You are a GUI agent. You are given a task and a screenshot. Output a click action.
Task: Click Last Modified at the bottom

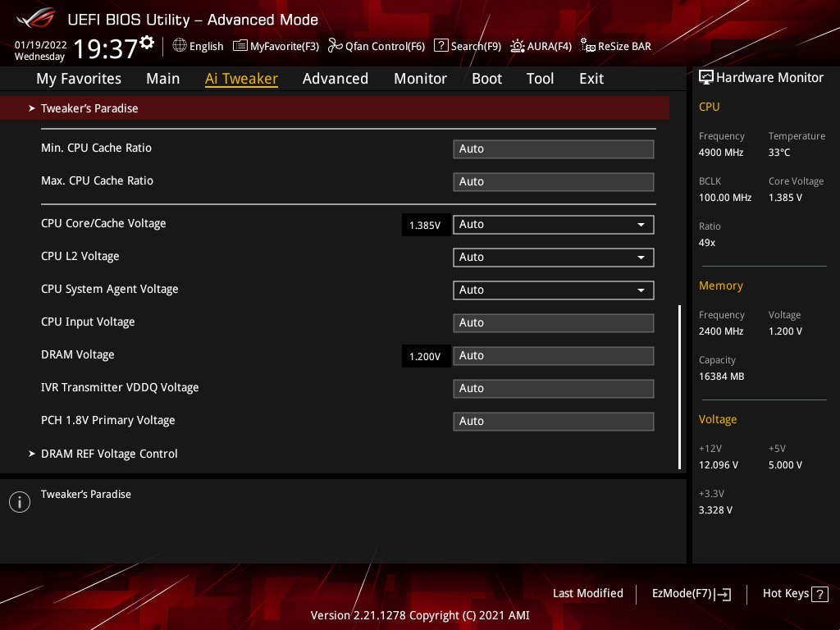pyautogui.click(x=587, y=594)
